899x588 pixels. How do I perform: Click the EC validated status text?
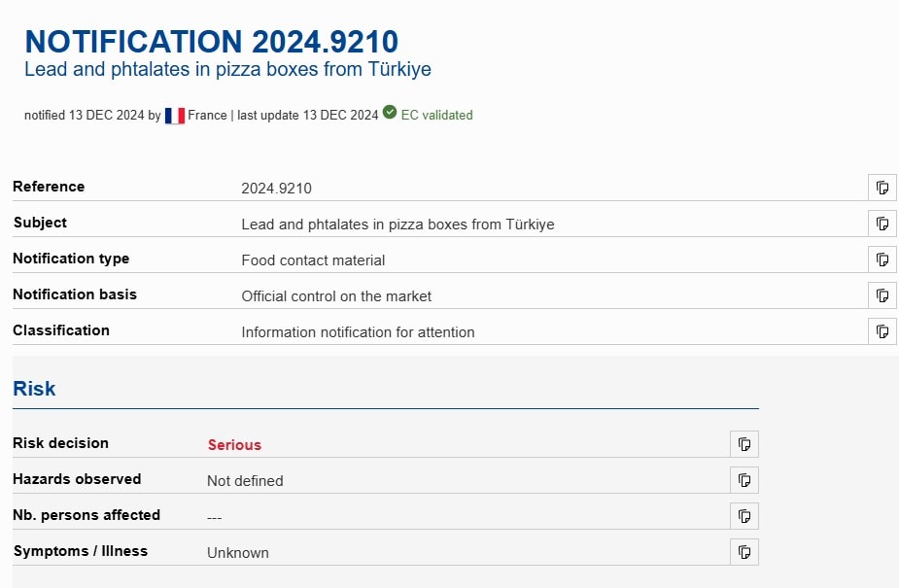(436, 115)
